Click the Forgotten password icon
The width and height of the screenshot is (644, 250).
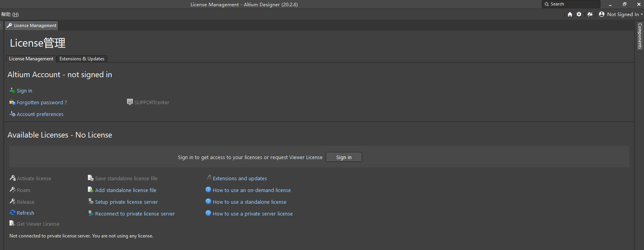(13, 102)
